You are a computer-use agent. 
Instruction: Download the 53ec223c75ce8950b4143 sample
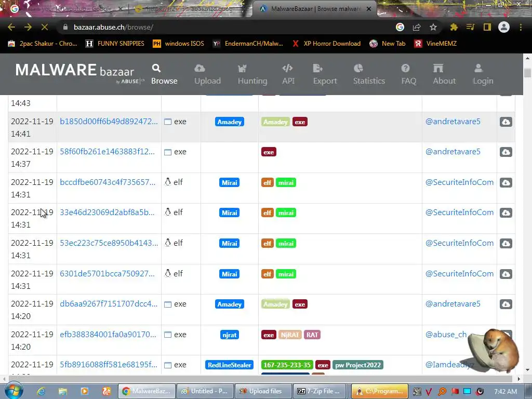pyautogui.click(x=506, y=243)
